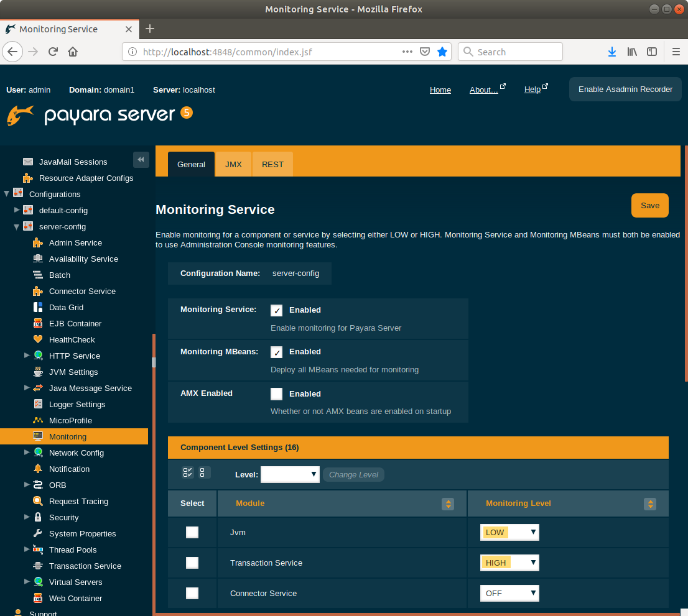This screenshot has height=616, width=688.
Task: Open JVM Settings in the sidebar
Action: 73,372
